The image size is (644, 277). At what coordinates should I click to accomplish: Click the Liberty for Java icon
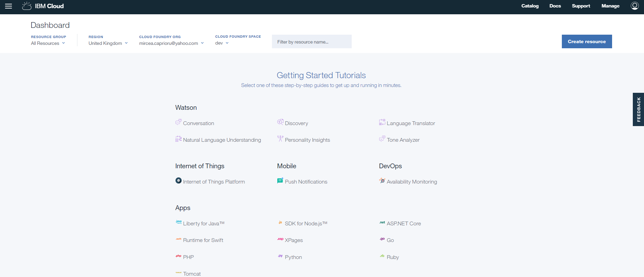pyautogui.click(x=179, y=222)
